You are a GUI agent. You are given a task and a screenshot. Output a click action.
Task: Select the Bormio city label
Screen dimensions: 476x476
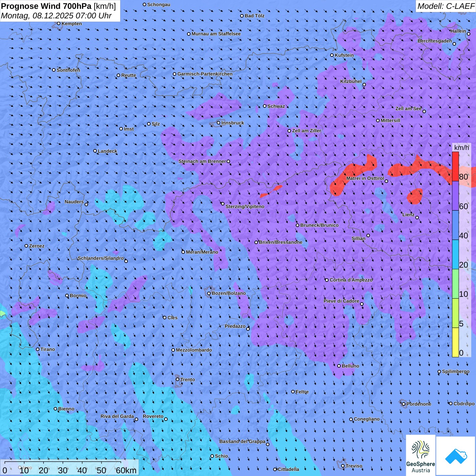78,295
